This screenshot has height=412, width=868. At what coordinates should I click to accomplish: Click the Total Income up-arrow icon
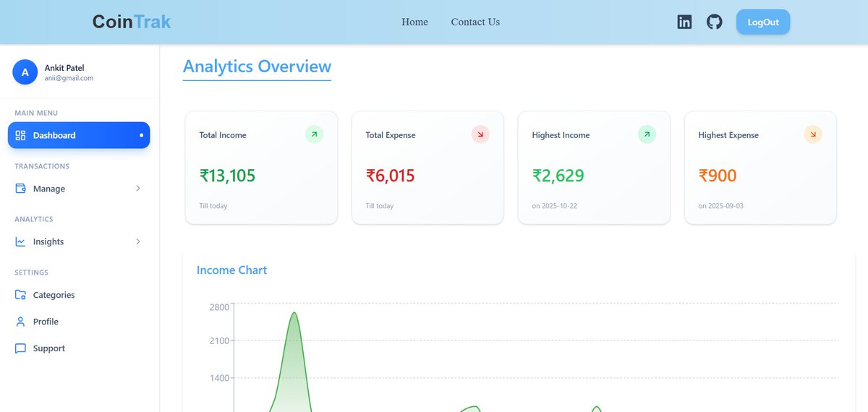(314, 134)
